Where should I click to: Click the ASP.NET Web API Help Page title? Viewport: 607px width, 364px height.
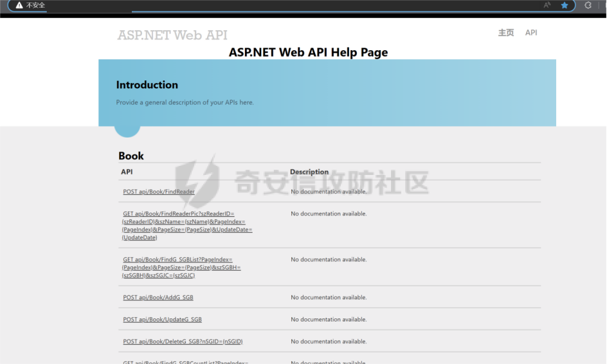tap(308, 53)
